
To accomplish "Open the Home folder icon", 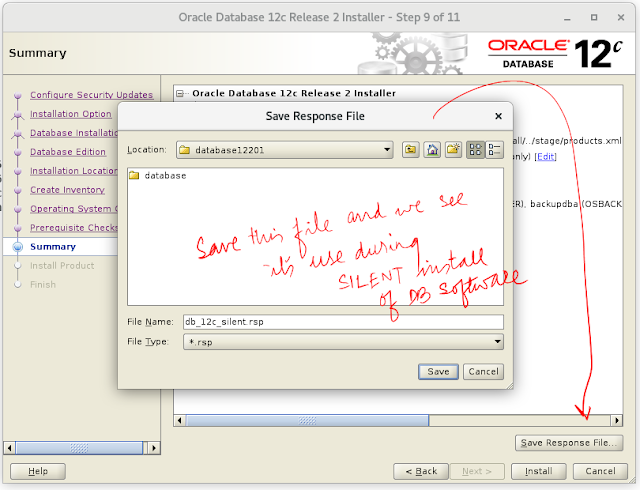I will [x=432, y=150].
